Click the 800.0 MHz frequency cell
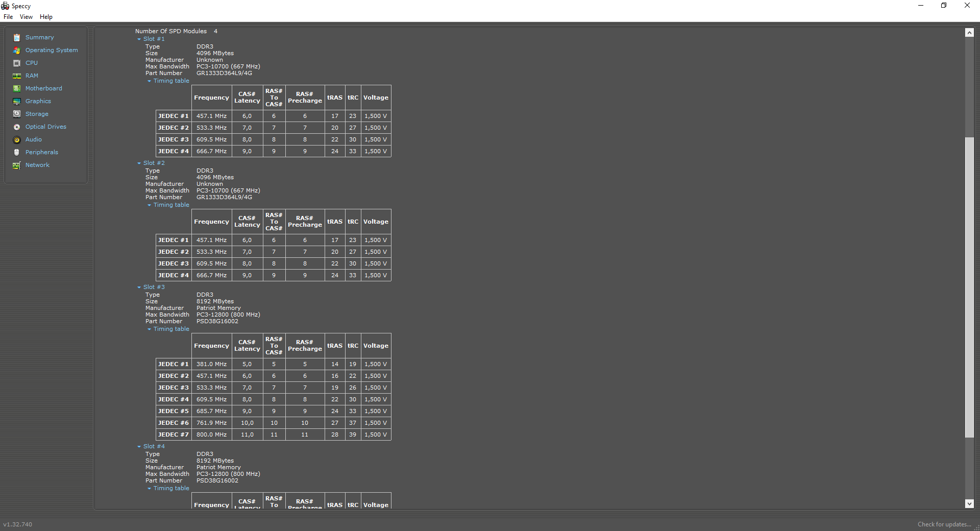 pos(211,435)
